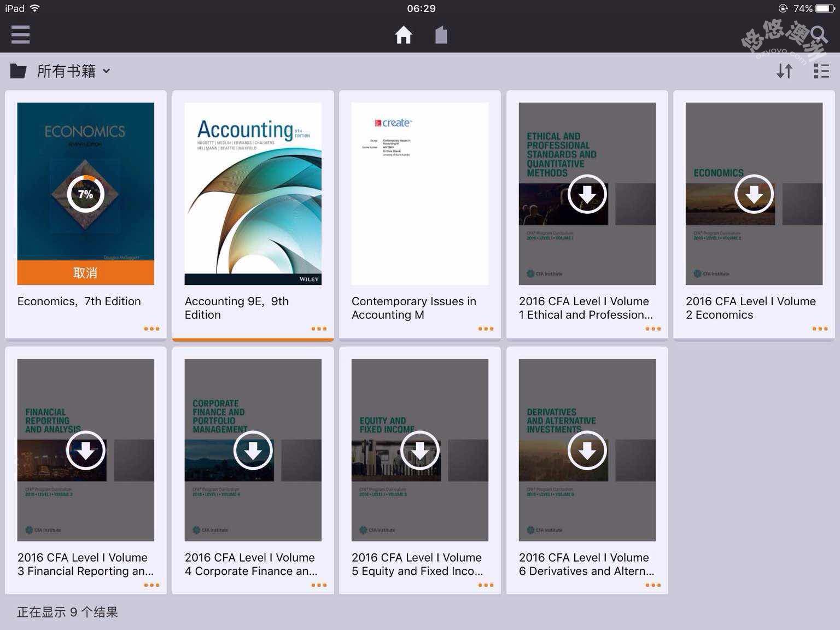Viewport: 840px width, 630px height.
Task: Switch to list view layout
Action: coord(821,71)
